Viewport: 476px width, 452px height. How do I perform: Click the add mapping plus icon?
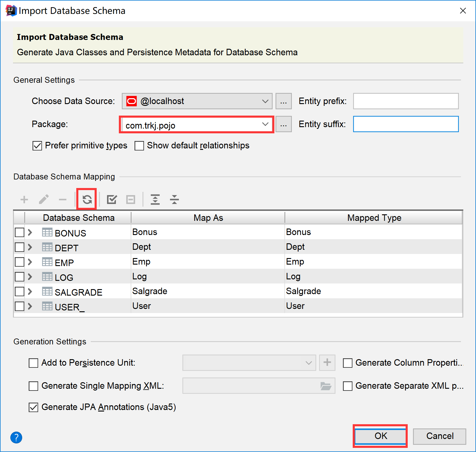(24, 200)
